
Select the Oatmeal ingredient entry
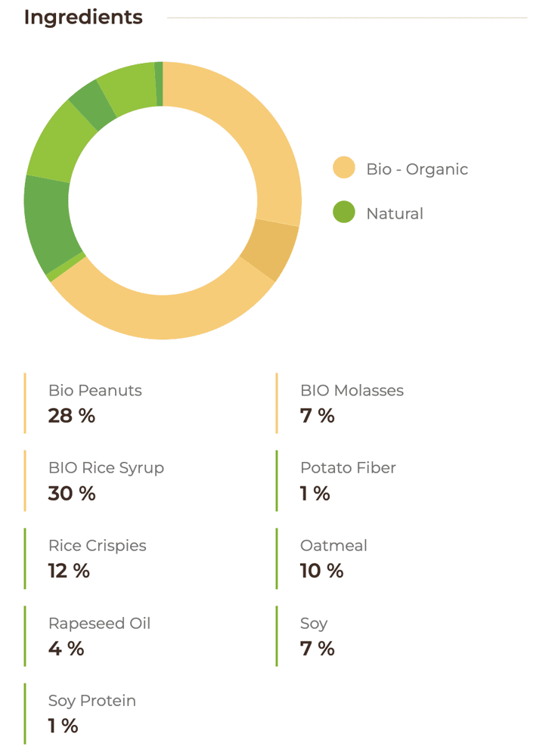[333, 546]
